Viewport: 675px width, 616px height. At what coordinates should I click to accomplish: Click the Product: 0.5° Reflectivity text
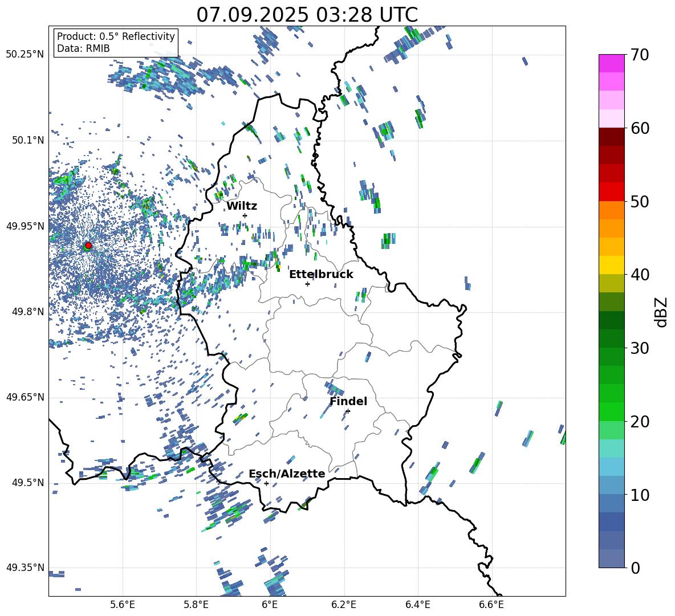click(x=116, y=36)
